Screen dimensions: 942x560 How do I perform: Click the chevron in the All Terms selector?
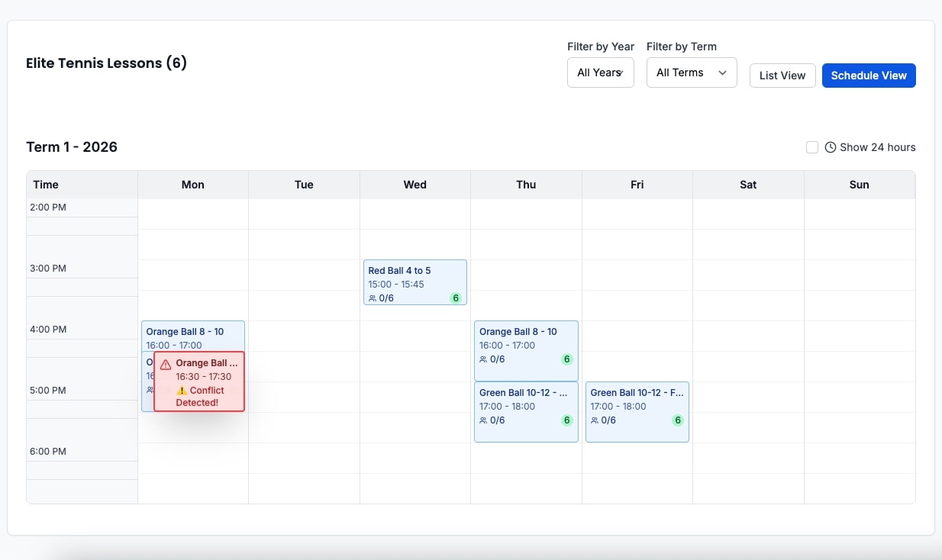(722, 72)
